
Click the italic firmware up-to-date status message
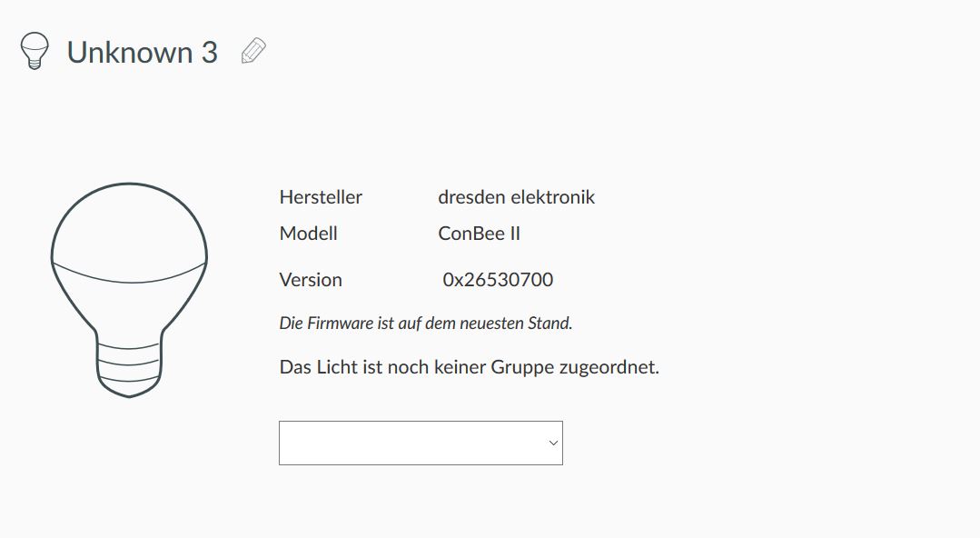point(426,323)
